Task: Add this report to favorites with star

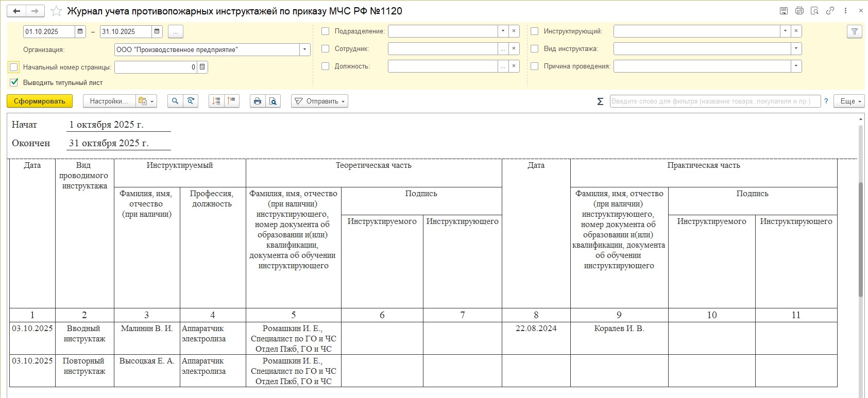Action: pyautogui.click(x=56, y=11)
